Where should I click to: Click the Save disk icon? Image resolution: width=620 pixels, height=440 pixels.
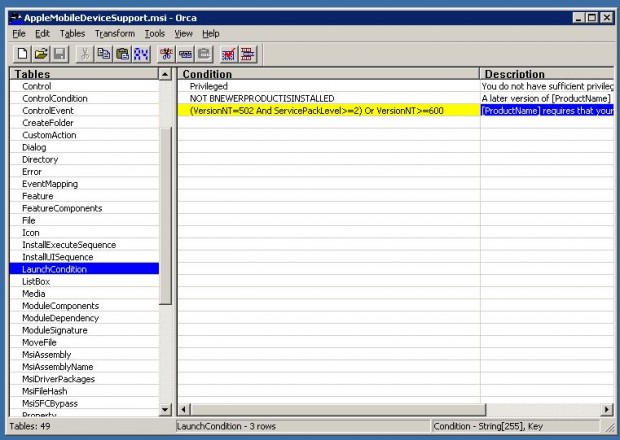point(59,53)
